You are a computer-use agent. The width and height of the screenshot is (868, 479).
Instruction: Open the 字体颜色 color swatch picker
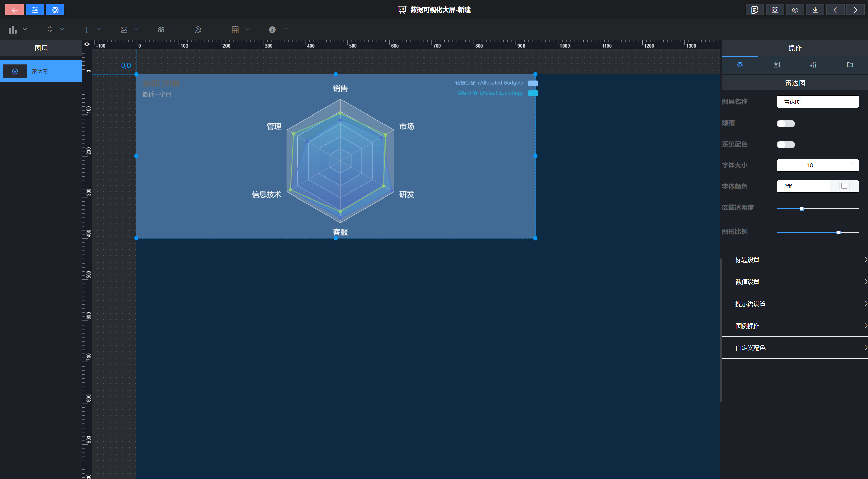pos(844,186)
